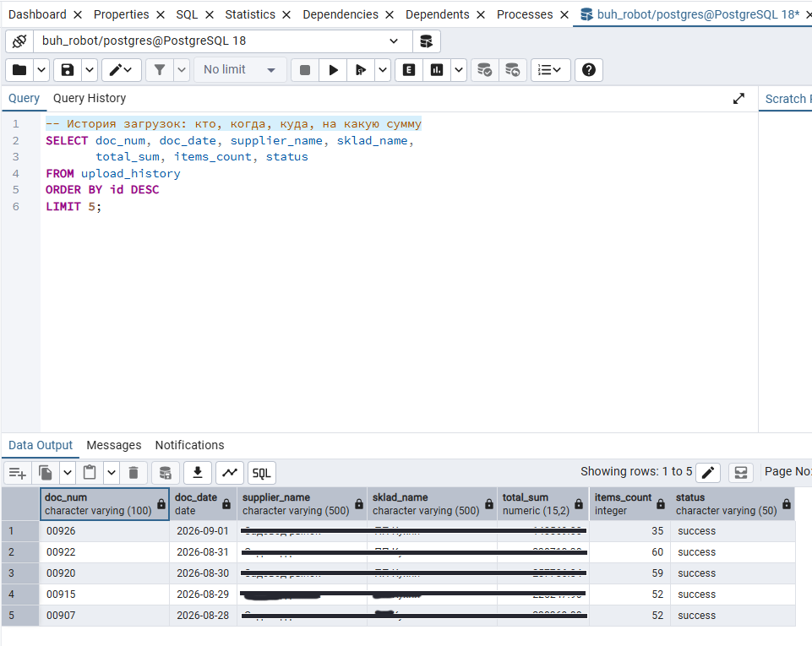
Task: Open the Help question mark icon
Action: click(589, 70)
